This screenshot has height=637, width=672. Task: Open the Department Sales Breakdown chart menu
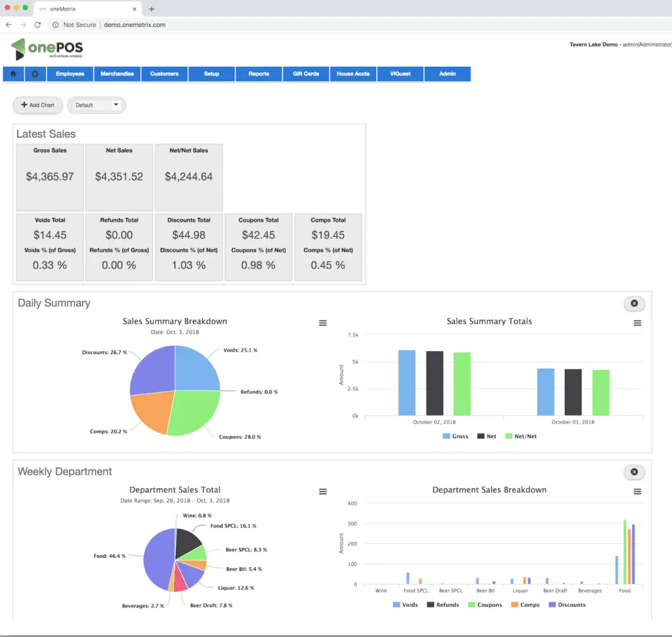click(x=637, y=491)
